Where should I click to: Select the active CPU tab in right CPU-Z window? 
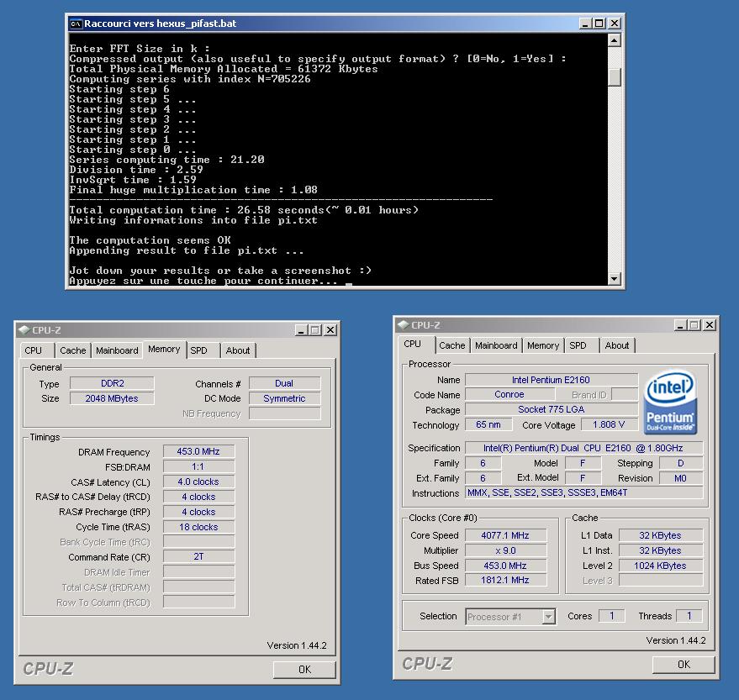click(x=413, y=344)
